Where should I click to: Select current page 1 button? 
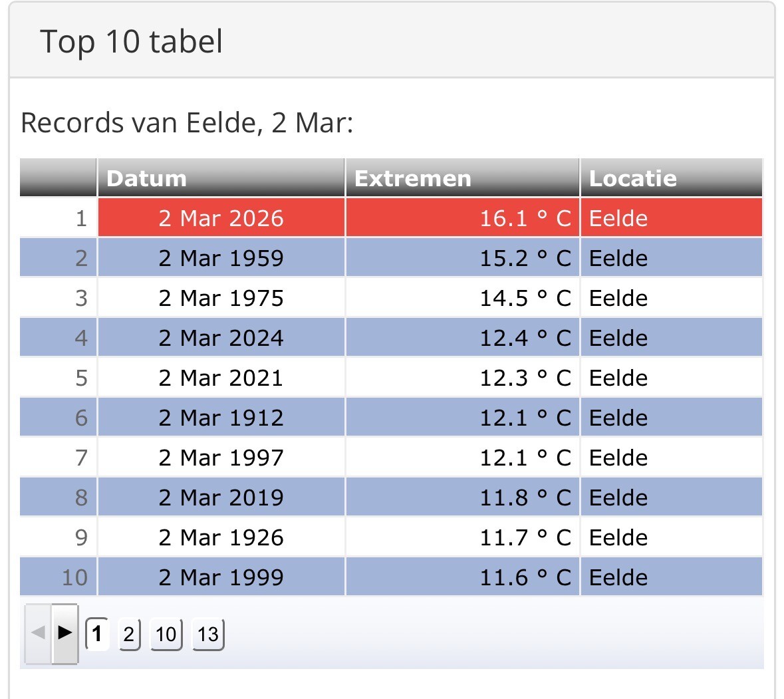pos(97,634)
